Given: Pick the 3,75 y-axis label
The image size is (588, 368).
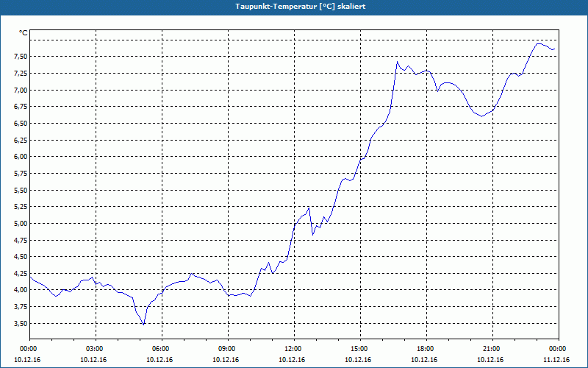Looking at the screenshot, I should click(21, 307).
